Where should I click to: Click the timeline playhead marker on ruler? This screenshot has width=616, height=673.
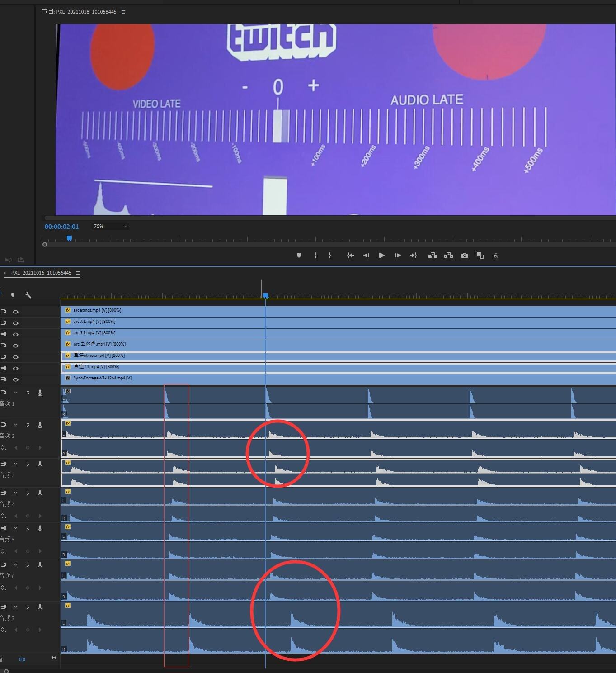[266, 295]
